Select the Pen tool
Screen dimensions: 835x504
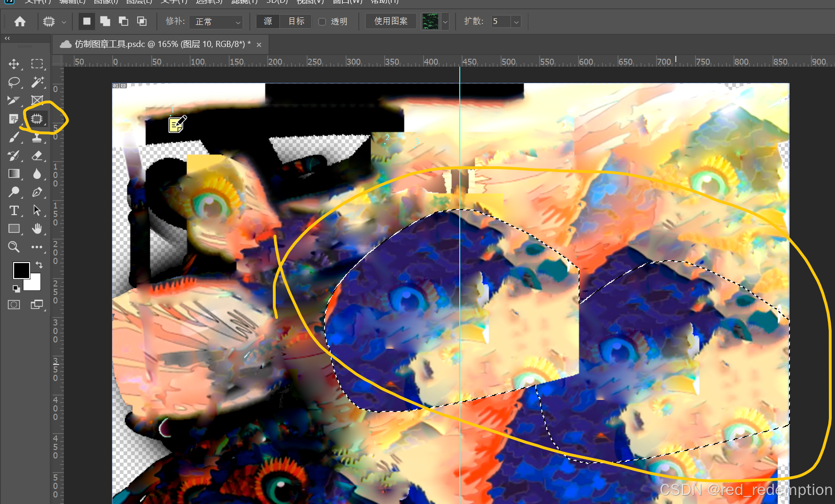click(x=37, y=192)
